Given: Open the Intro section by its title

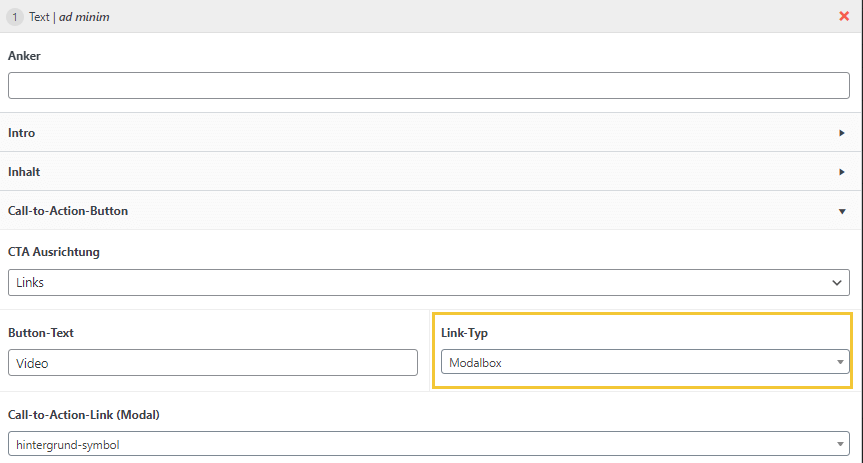Looking at the screenshot, I should click(22, 132).
